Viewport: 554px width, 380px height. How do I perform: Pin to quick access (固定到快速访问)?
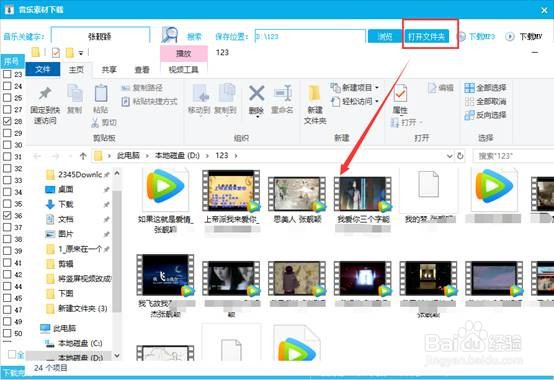tap(45, 105)
